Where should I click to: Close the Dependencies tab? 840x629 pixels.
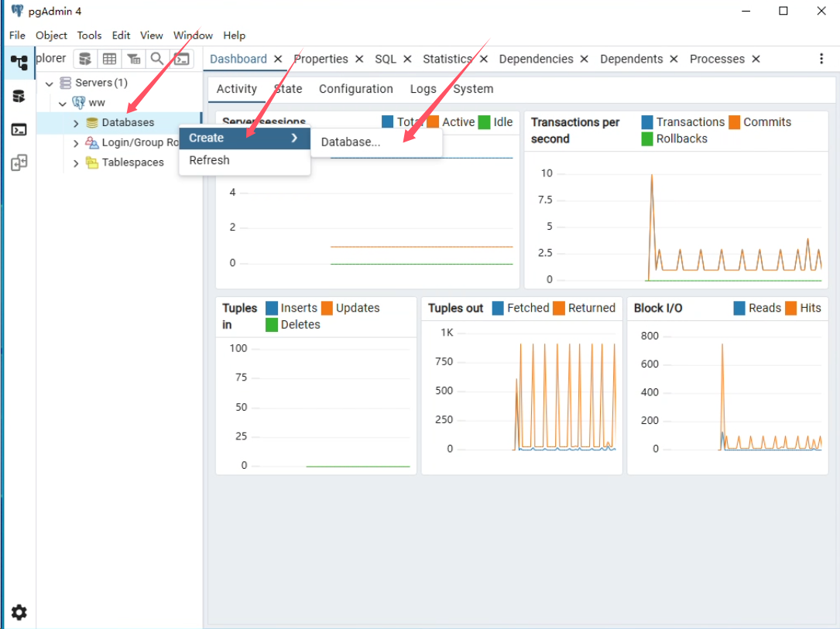(x=585, y=59)
